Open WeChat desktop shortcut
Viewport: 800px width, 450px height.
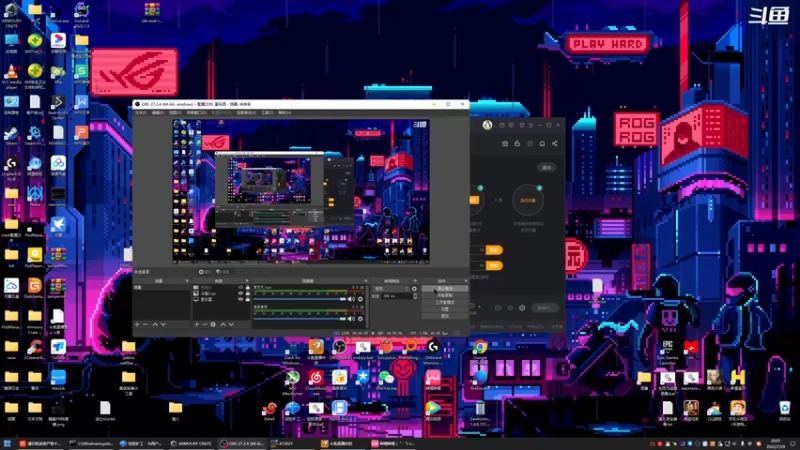(x=386, y=381)
